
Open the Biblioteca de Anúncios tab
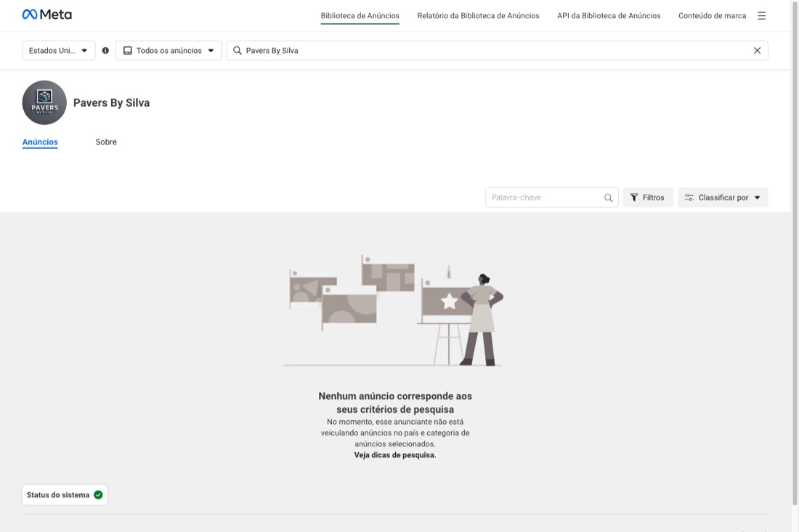point(360,16)
